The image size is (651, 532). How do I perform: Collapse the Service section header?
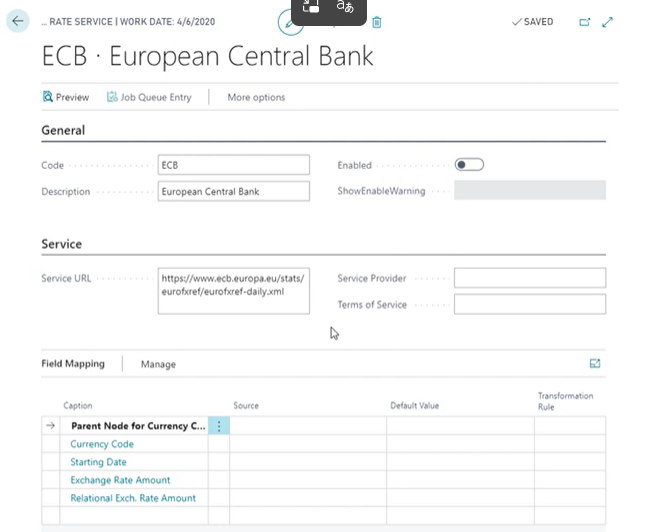pos(61,244)
